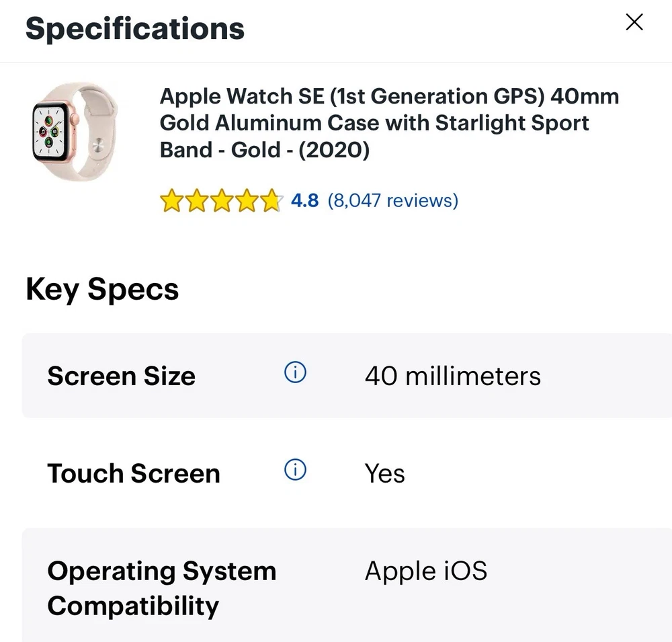The image size is (672, 642).
Task: Select the Screen Size label
Action: (121, 376)
